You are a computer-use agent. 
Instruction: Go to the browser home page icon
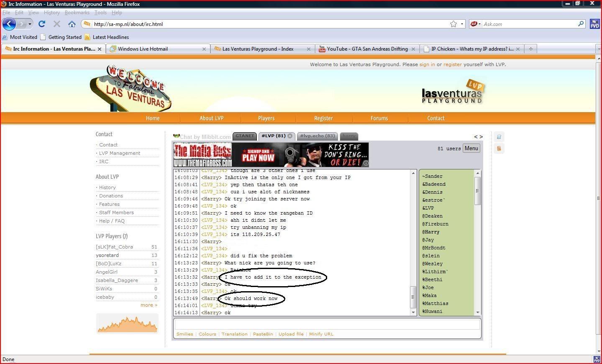(x=72, y=24)
